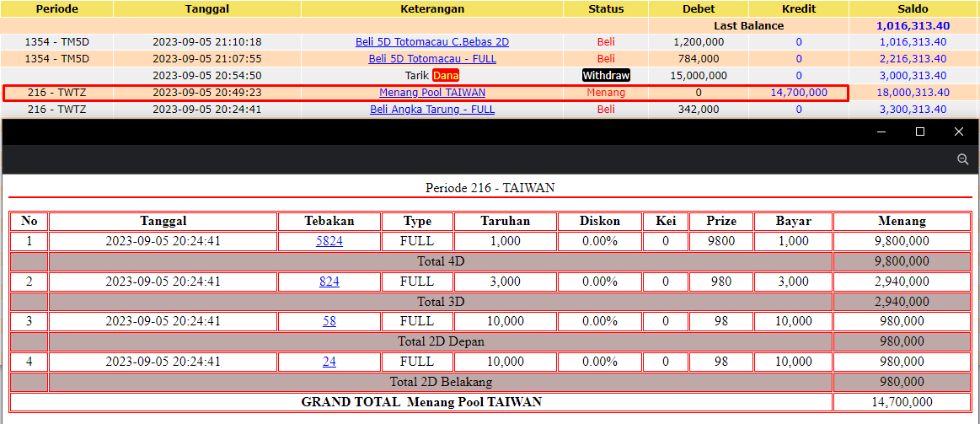
Task: Click GRAND TOTAL Menang Pool TAIWAN label
Action: pos(421,402)
